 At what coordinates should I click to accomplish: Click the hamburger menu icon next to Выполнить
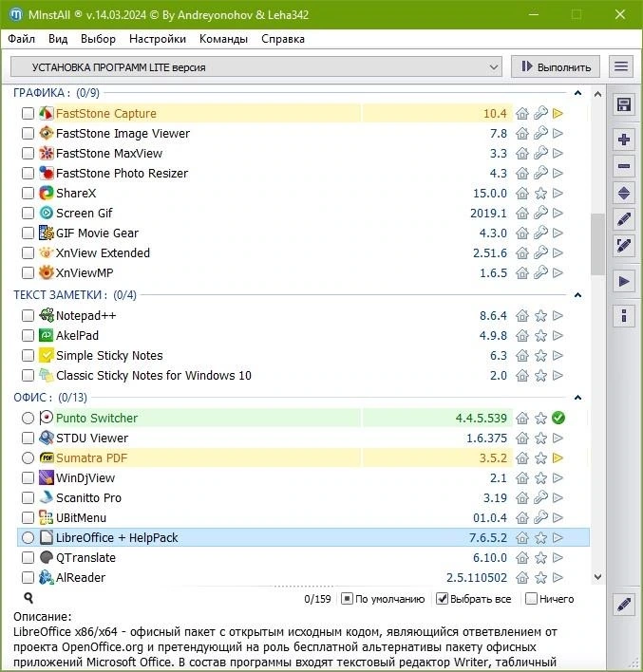pos(621,66)
